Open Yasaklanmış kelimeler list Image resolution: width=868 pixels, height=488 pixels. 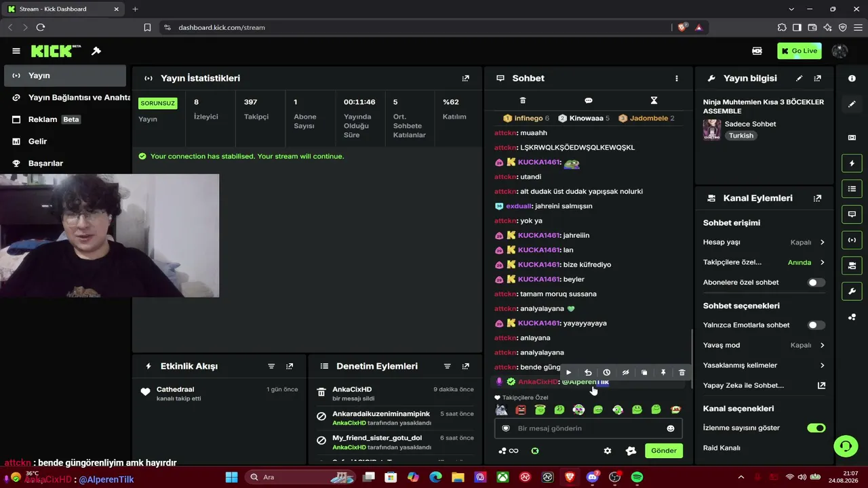(x=764, y=365)
